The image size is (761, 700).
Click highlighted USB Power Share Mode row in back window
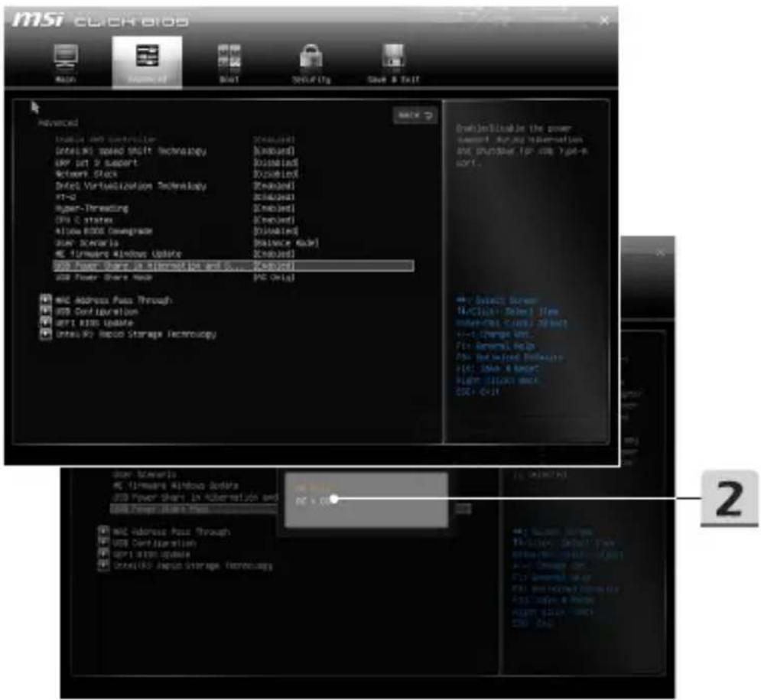[194, 509]
